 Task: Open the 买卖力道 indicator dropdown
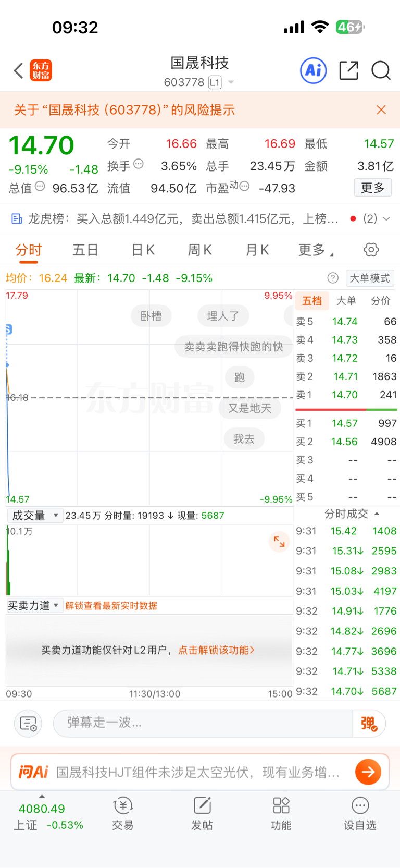(x=35, y=605)
